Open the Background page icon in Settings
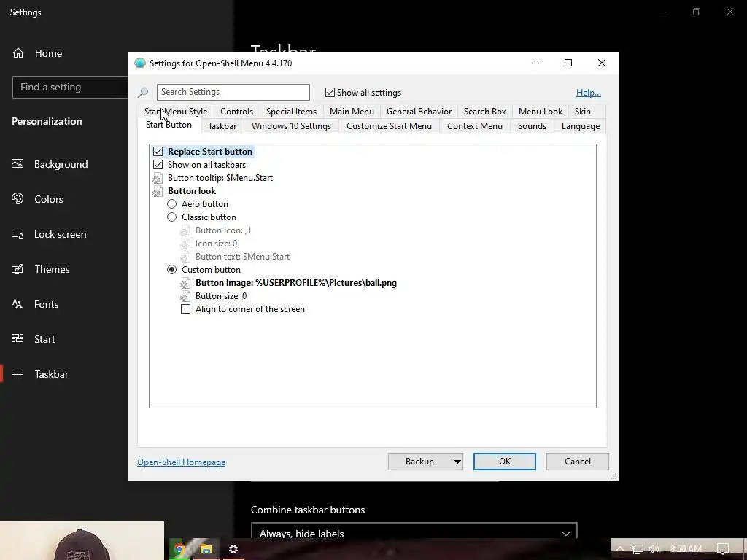Image resolution: width=747 pixels, height=560 pixels. click(18, 164)
